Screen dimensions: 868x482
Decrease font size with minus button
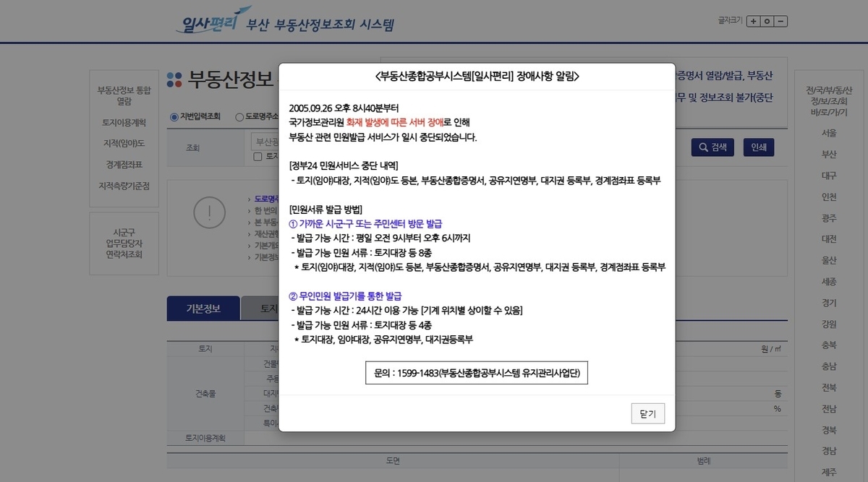click(x=780, y=21)
